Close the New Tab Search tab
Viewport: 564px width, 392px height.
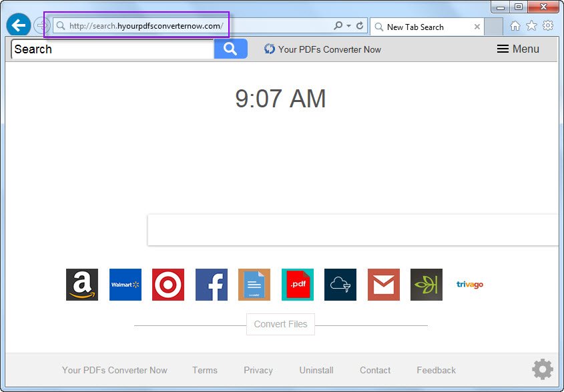coord(477,27)
